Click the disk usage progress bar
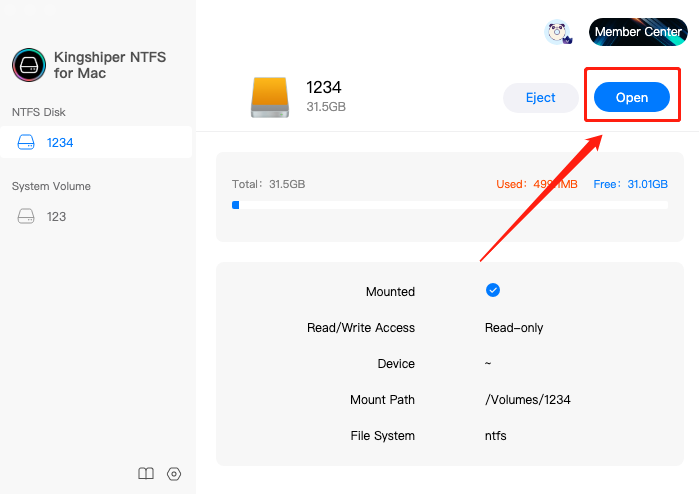This screenshot has width=699, height=494. tap(450, 205)
